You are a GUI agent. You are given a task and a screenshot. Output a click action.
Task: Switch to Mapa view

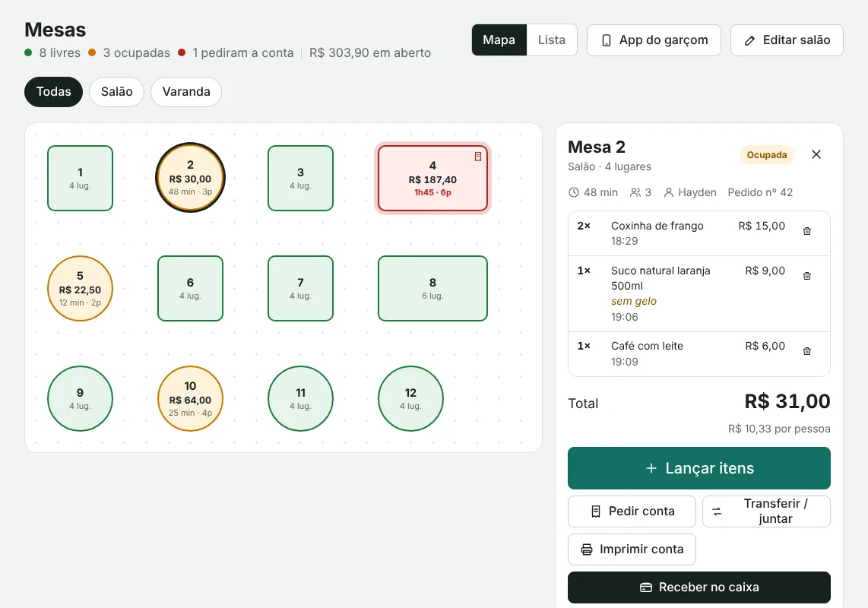click(x=499, y=40)
